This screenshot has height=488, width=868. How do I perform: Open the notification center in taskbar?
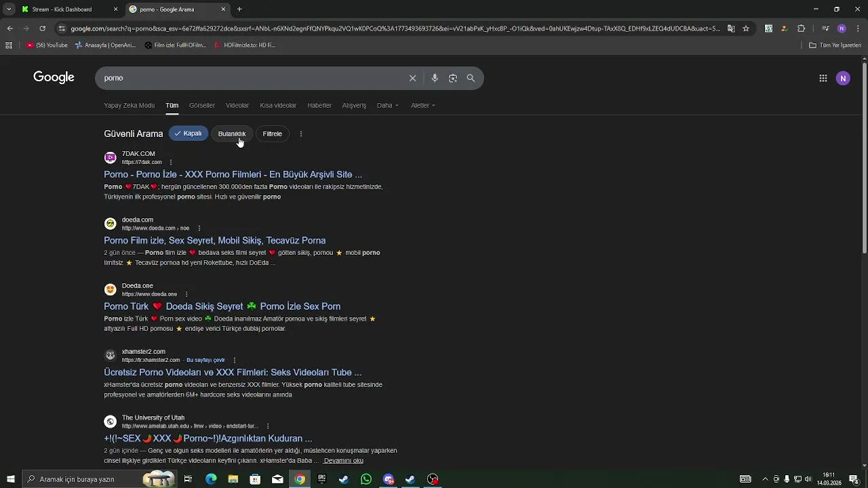[854, 479]
